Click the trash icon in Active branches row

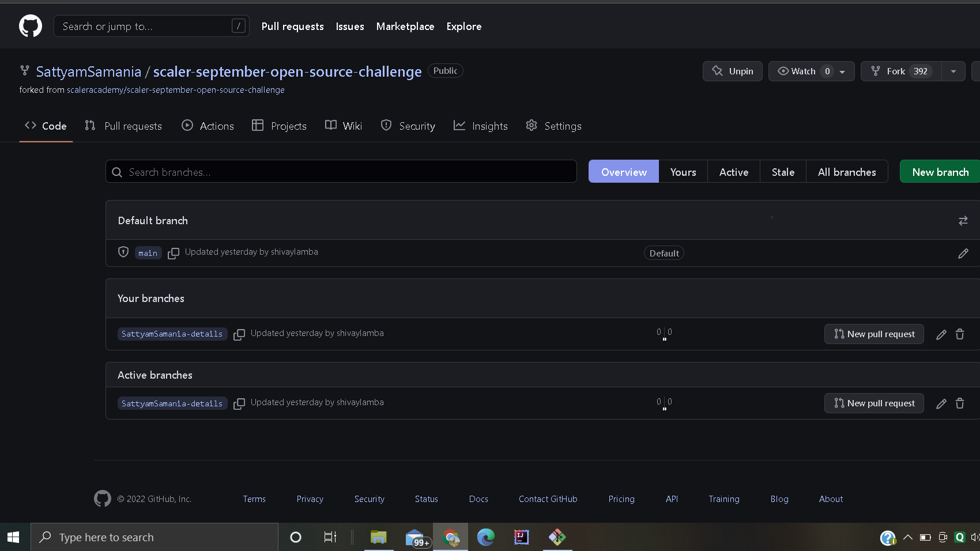[960, 403]
